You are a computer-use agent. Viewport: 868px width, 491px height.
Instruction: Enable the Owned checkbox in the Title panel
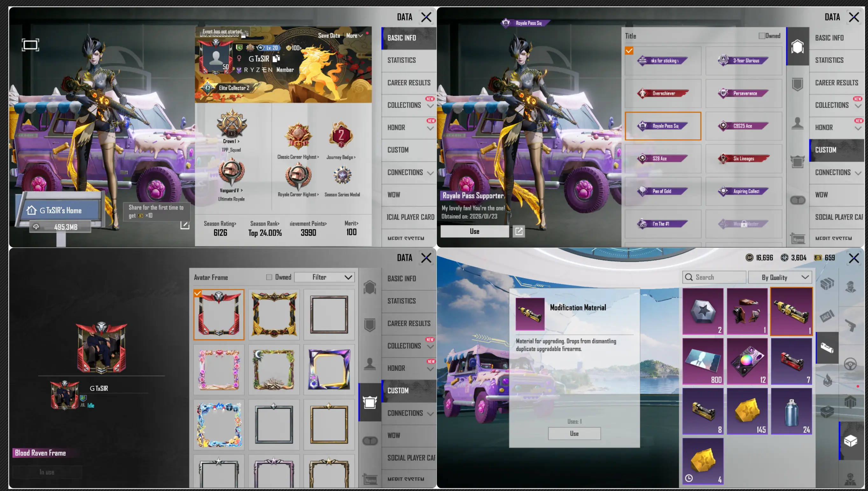pyautogui.click(x=761, y=36)
